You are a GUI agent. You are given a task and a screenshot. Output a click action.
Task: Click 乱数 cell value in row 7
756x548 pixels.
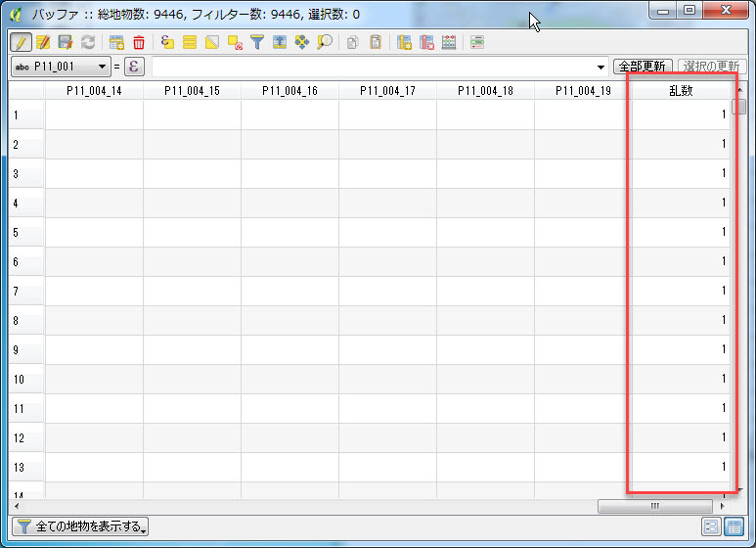click(x=681, y=291)
